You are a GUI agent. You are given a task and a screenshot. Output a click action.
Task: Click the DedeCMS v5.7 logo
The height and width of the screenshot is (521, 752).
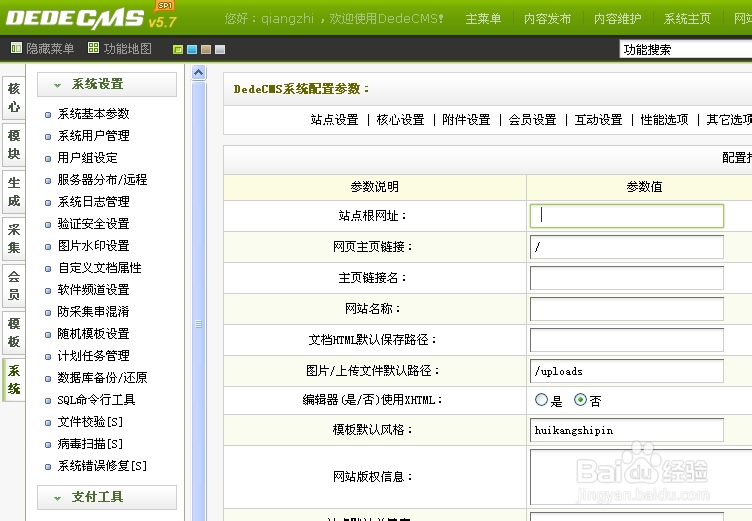(x=91, y=17)
